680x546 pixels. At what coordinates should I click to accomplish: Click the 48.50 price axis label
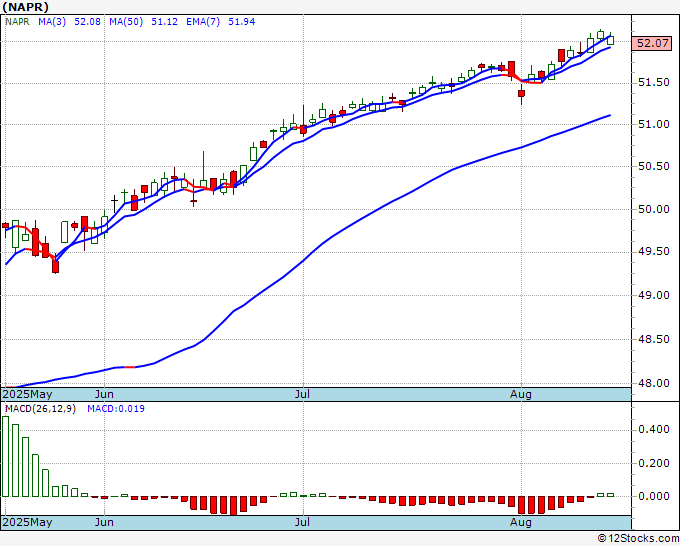(654, 339)
